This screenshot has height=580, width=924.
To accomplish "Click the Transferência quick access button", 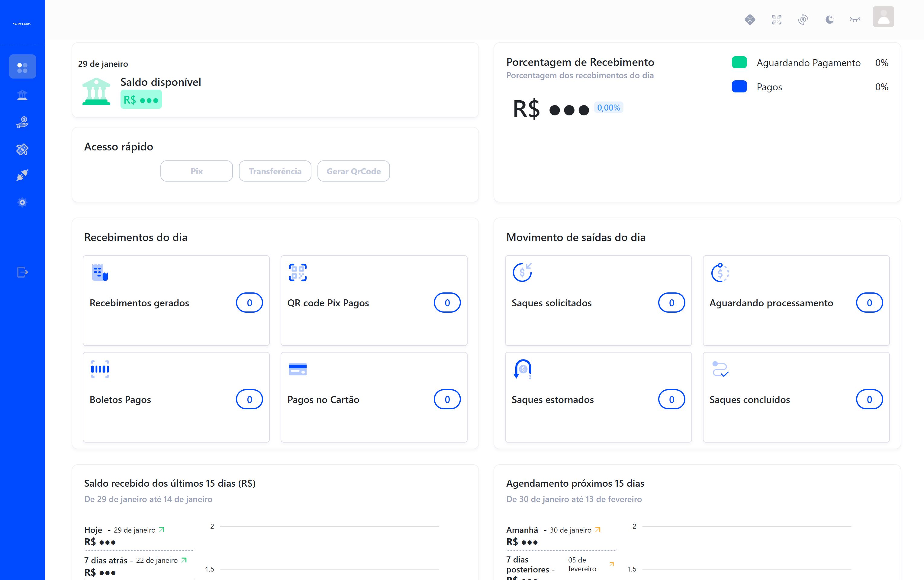I will 275,171.
